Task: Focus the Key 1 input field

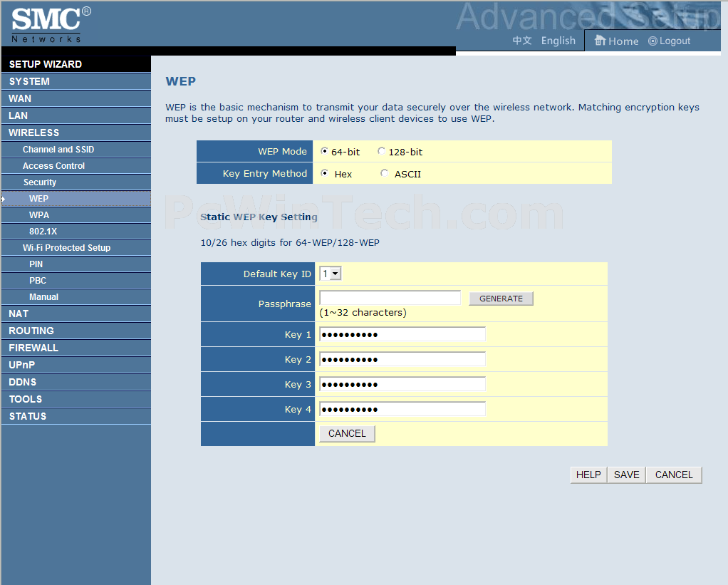Action: click(x=402, y=334)
